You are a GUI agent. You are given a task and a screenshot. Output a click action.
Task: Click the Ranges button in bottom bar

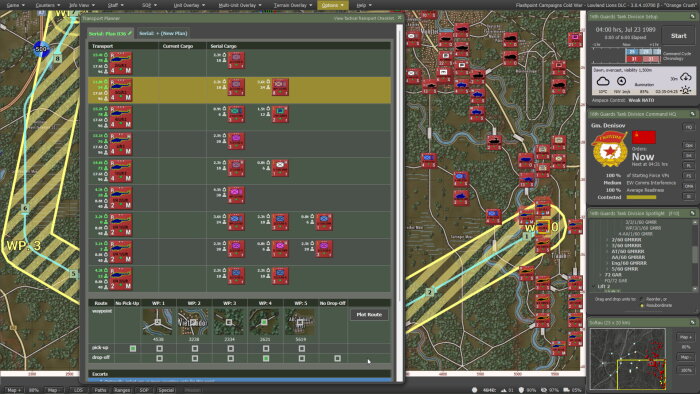[x=122, y=390]
